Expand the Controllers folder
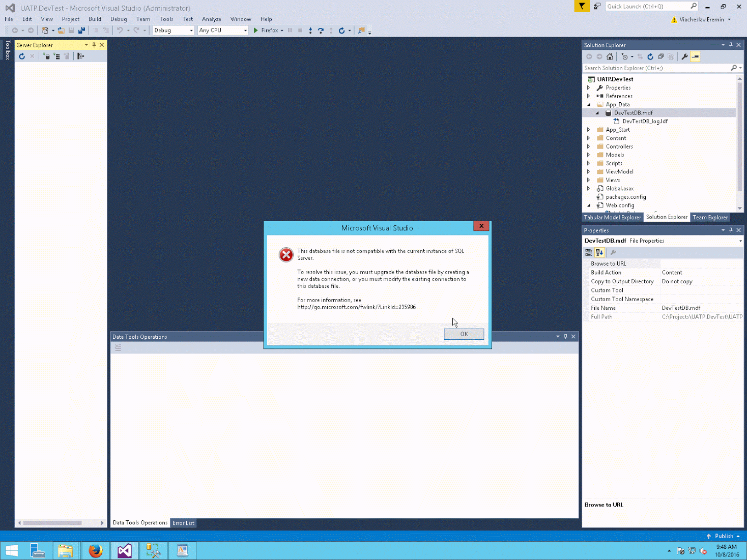 pyautogui.click(x=589, y=146)
